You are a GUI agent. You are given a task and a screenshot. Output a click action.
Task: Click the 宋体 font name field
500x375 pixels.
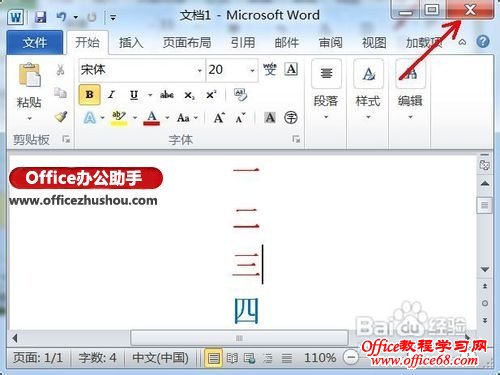pos(137,70)
